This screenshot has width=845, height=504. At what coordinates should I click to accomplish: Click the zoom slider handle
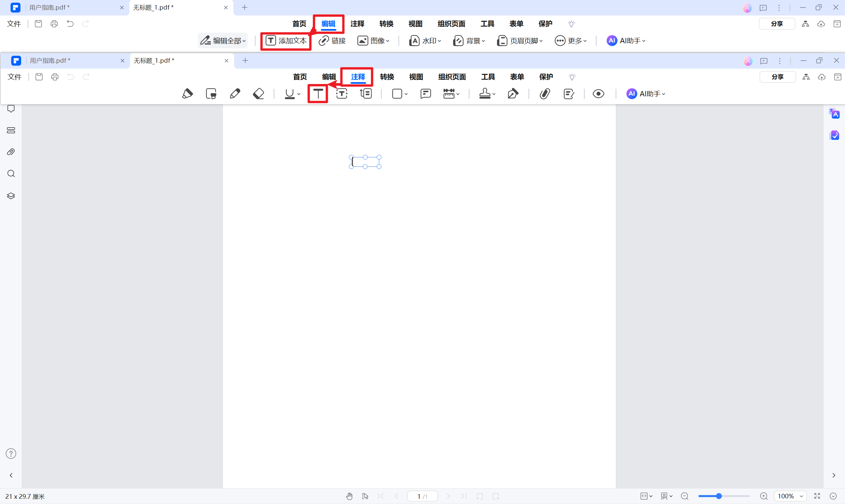click(719, 496)
